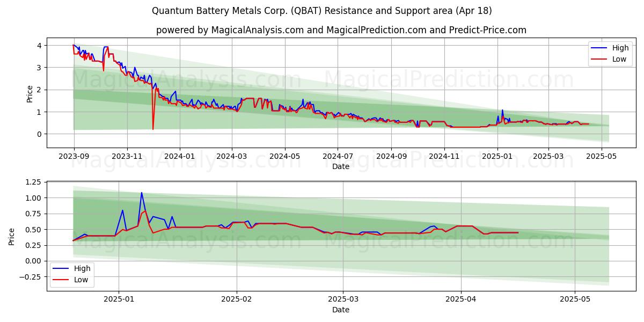Click the '1.00' price tick on bottom chart
644x322 pixels.
[x=34, y=198]
